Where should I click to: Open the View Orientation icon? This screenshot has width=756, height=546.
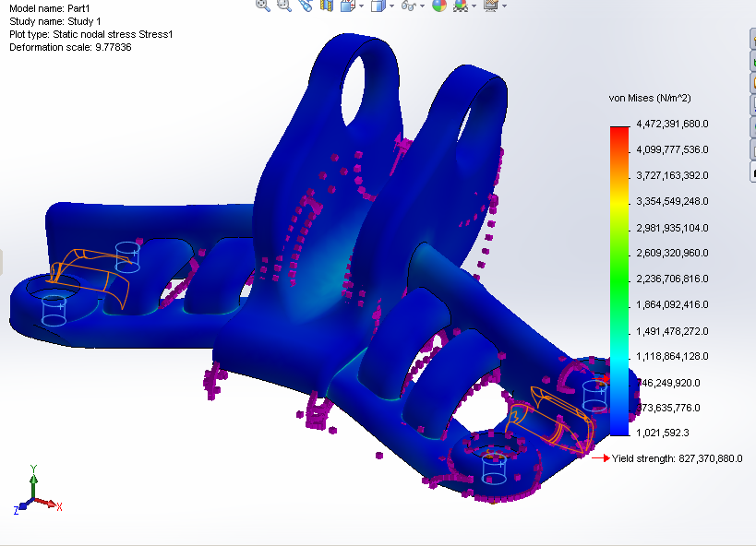347,7
